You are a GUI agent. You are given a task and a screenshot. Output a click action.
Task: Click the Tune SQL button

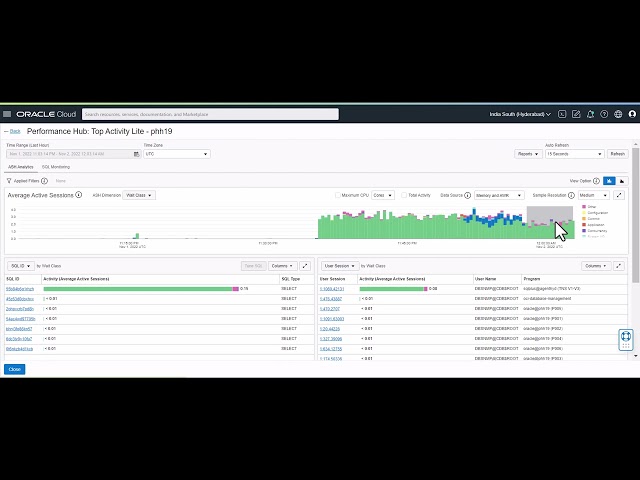253,266
